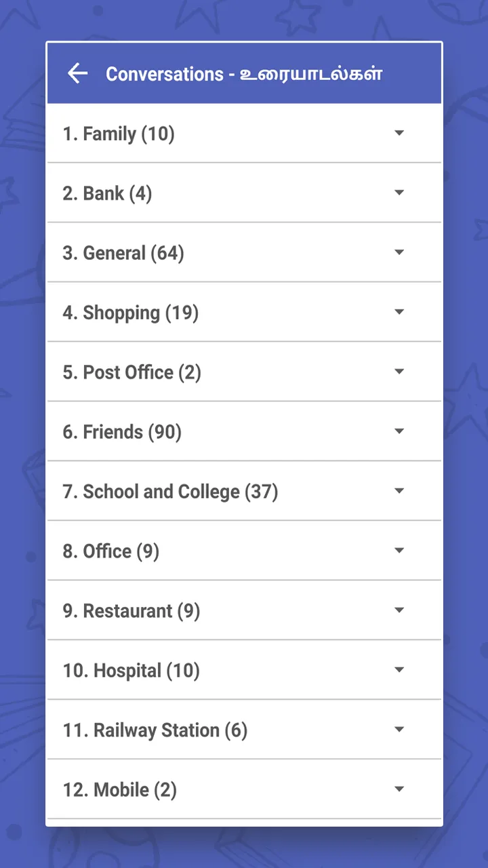Open the Shopping dropdown arrow
Screen dimensions: 488x868
pyautogui.click(x=399, y=312)
